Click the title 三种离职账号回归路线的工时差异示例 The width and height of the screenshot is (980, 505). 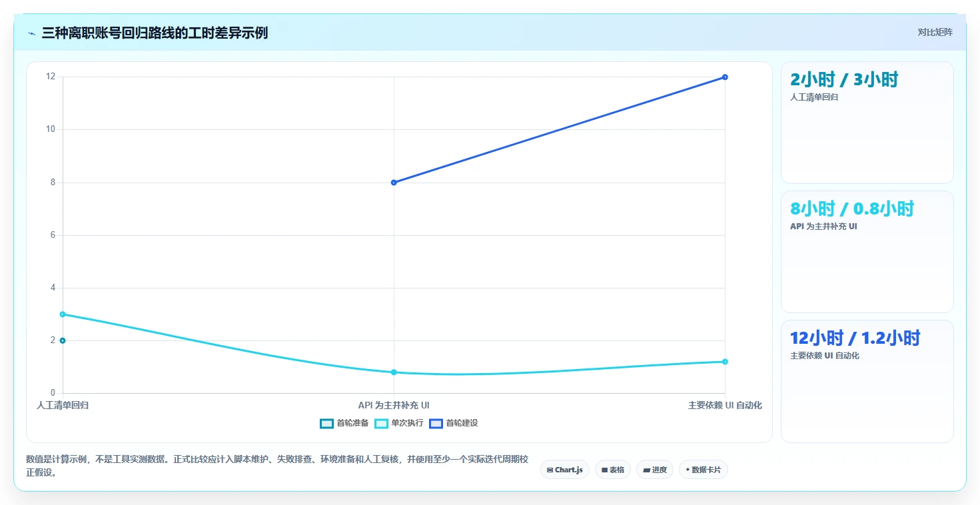coord(155,33)
